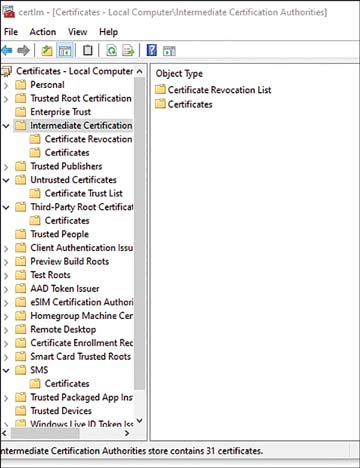360x468 pixels.
Task: Click the Certificates folder icon in right pane
Action: (x=160, y=104)
